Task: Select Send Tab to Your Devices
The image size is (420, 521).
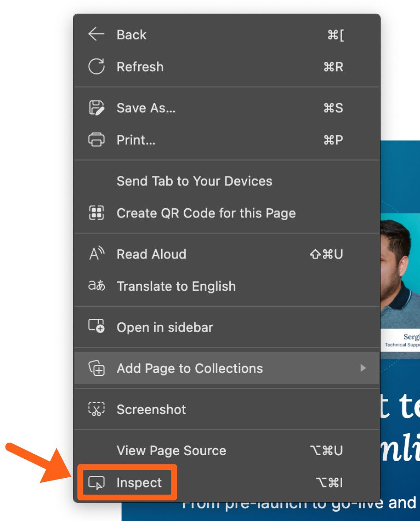Action: (x=194, y=181)
